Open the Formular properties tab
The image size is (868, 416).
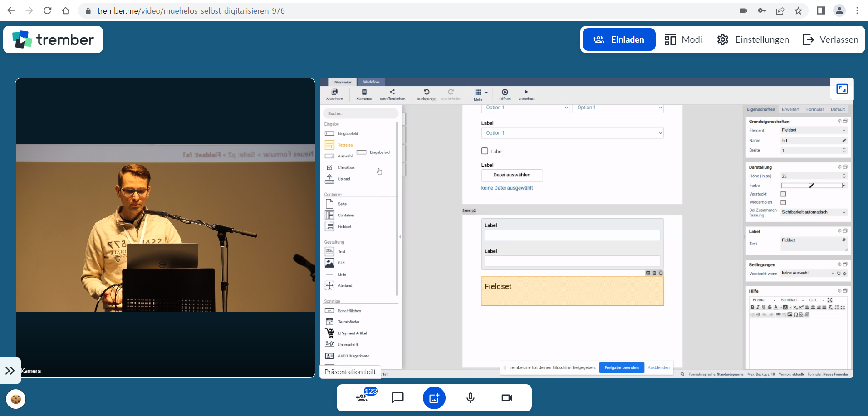tap(815, 109)
